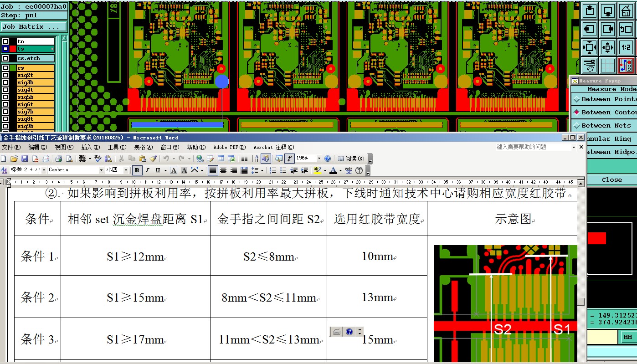Click the Genesis pan up icon
637x364 pixels.
(x=590, y=10)
